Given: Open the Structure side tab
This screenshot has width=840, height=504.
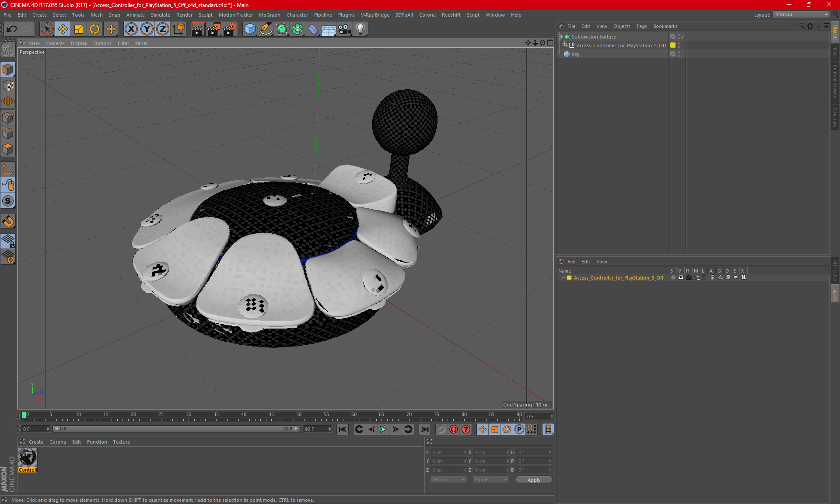Looking at the screenshot, I should pos(835,117).
